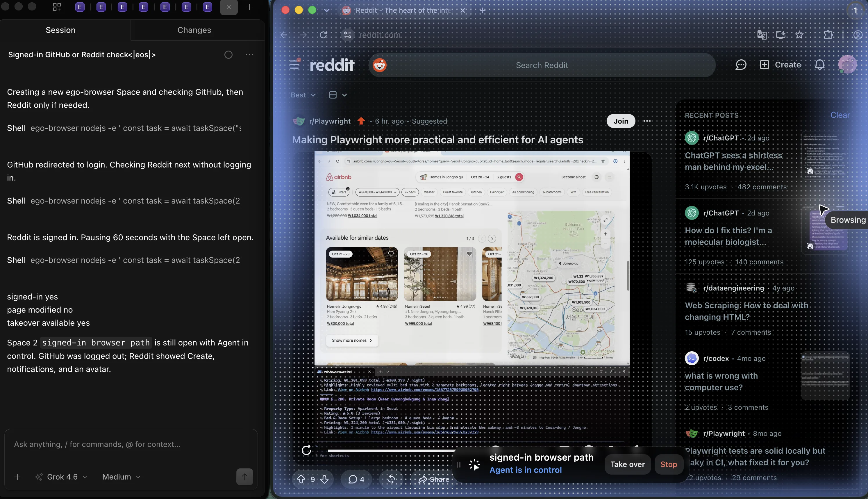Screen dimensions: 868x499
Task: Open the browser tab list chevron
Action: (x=326, y=10)
